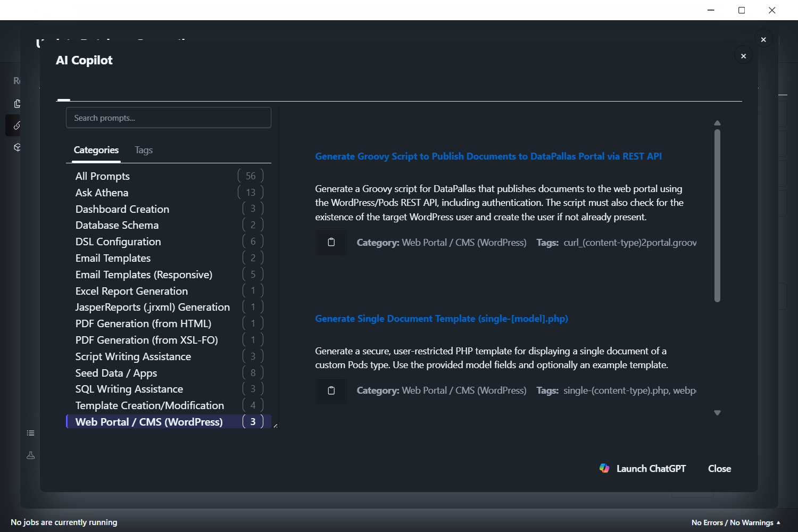The width and height of the screenshot is (798, 532).
Task: Select the Database Schema category
Action: (168, 225)
